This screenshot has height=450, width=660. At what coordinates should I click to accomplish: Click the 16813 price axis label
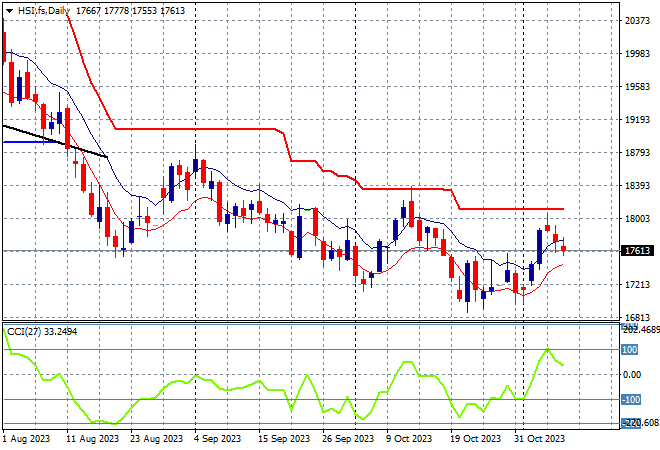click(x=637, y=317)
